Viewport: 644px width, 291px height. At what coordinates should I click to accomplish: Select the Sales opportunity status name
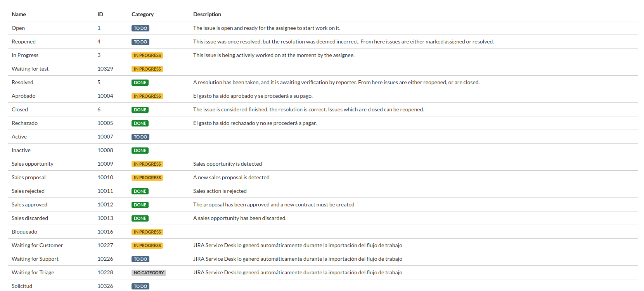click(x=33, y=164)
